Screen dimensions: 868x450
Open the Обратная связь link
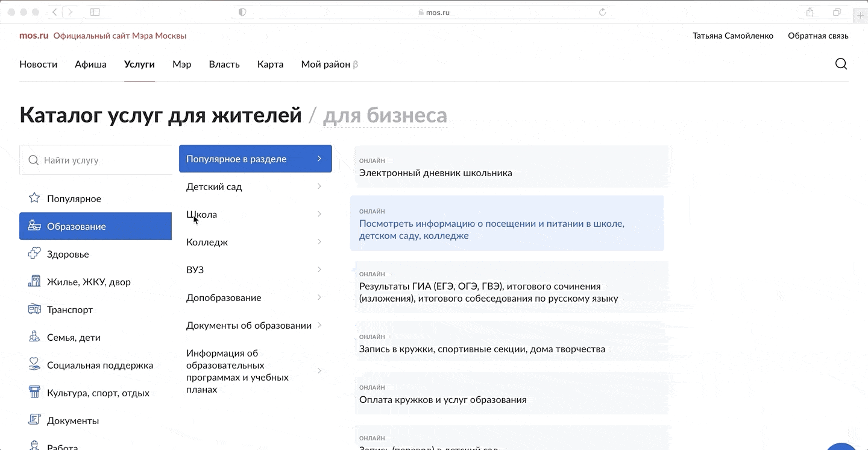[x=818, y=36]
